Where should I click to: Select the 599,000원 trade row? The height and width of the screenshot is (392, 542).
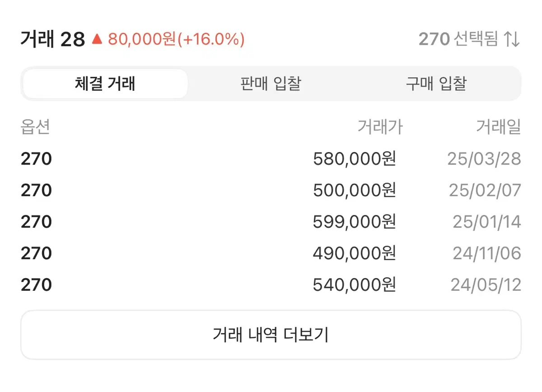click(271, 222)
